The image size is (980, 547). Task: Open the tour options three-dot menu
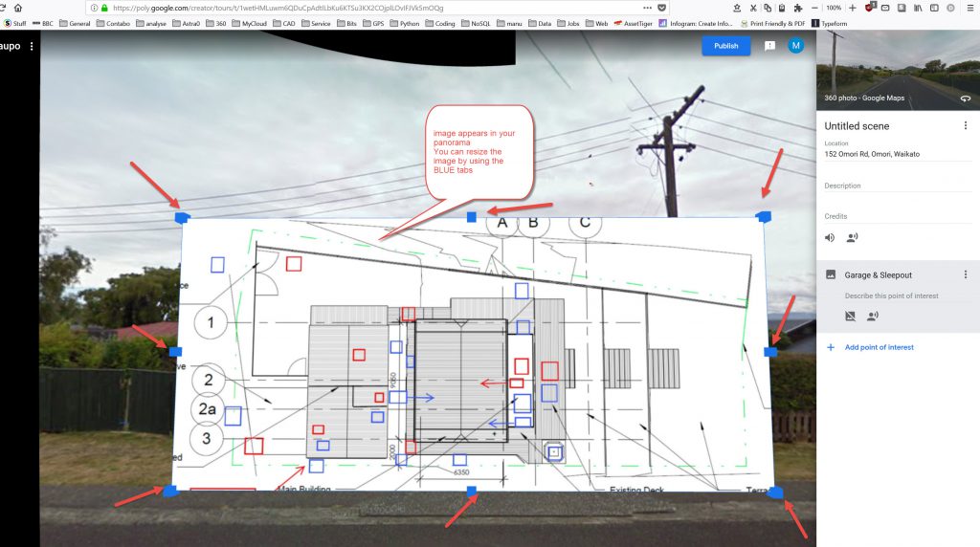pyautogui.click(x=32, y=46)
